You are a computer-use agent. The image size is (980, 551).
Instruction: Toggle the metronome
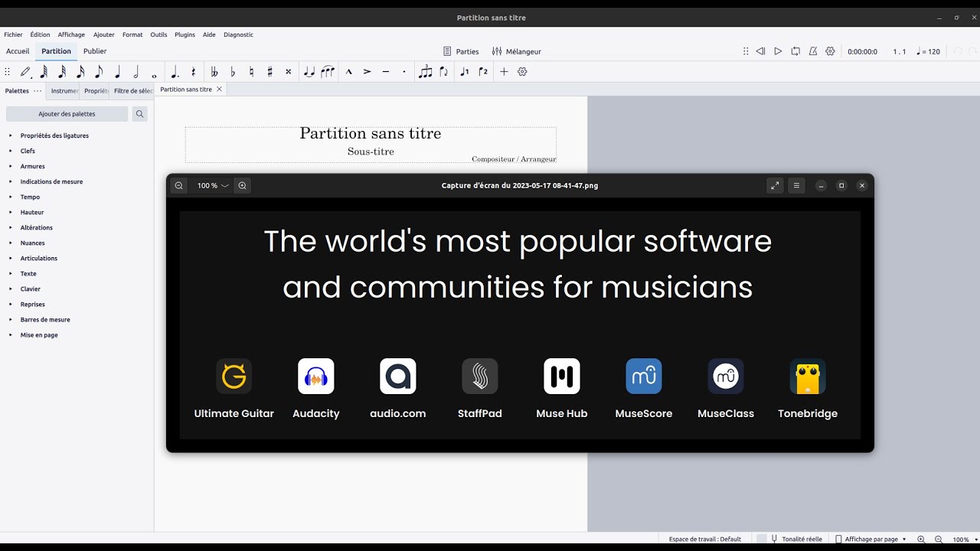[x=812, y=51]
